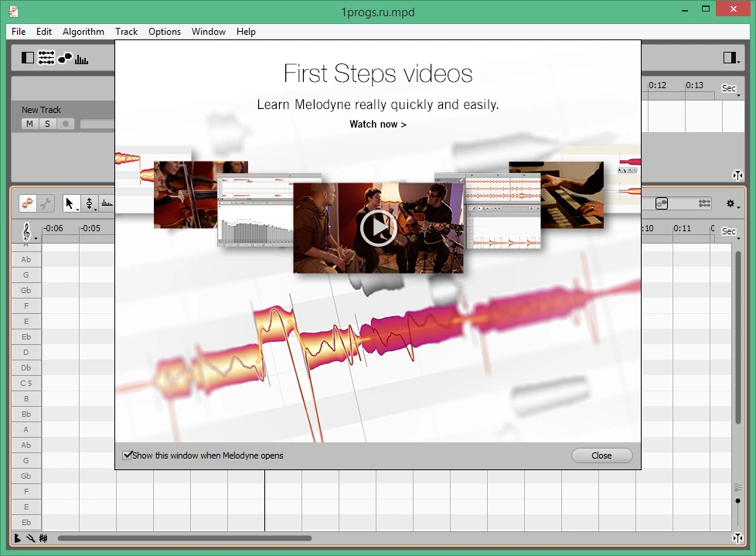
Task: Click the track pane zoom icon
Action: [x=737, y=175]
